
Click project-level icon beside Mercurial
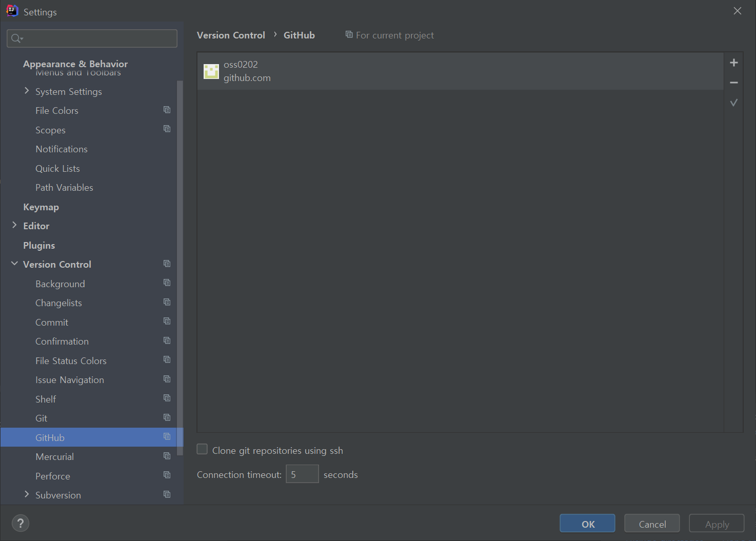[167, 456]
